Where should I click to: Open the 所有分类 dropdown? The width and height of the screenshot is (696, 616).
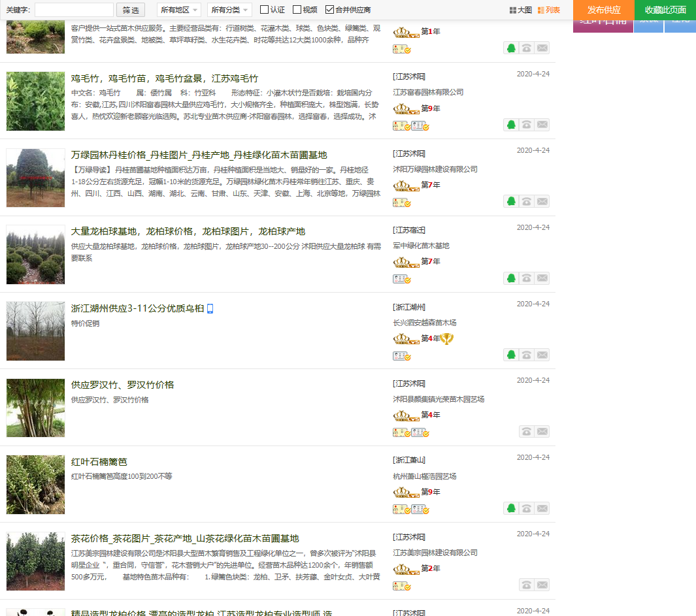click(229, 10)
